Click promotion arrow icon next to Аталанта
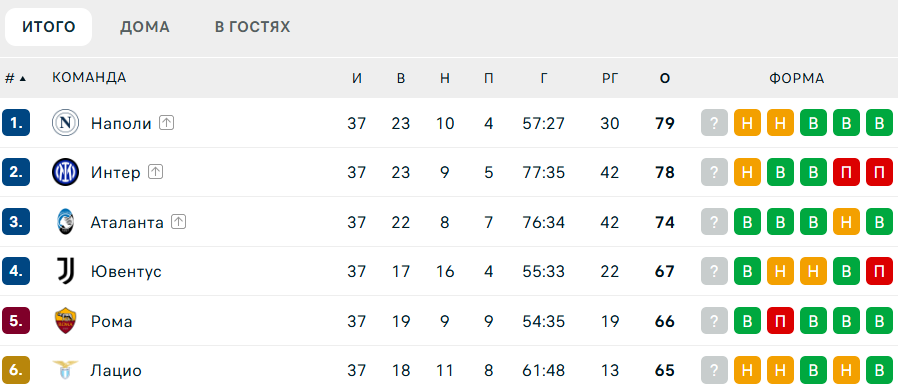Image resolution: width=898 pixels, height=387 pixels. point(179,222)
